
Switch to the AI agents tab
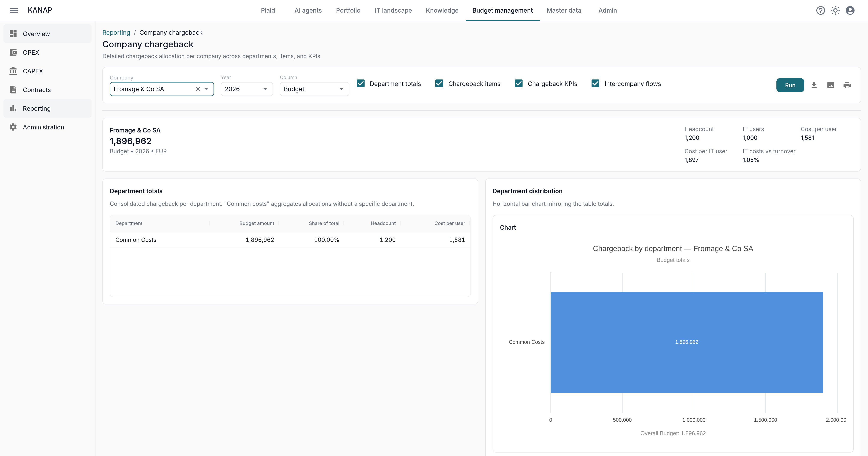[x=308, y=10]
